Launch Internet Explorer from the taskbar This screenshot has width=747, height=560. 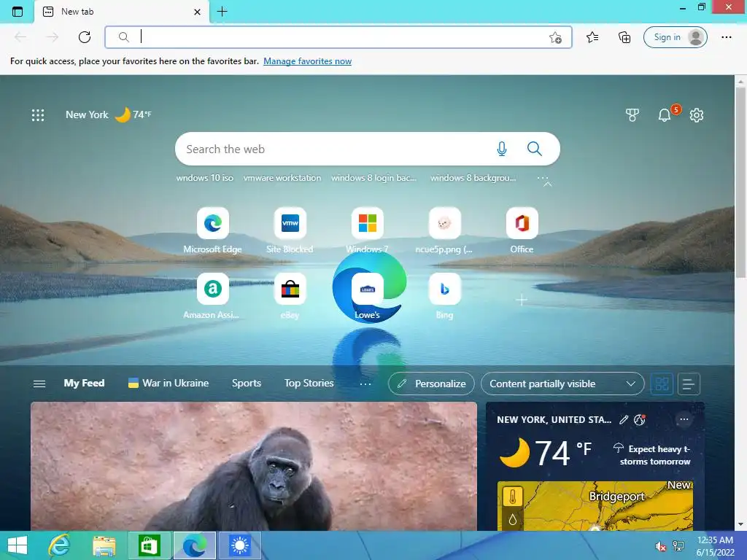pyautogui.click(x=60, y=545)
